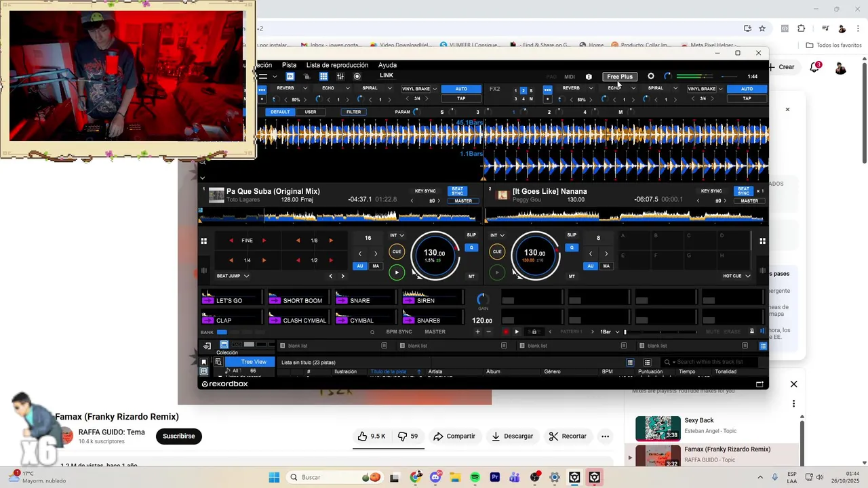Toggle quantize Q on deck 2
The image size is (868, 488).
tap(572, 247)
